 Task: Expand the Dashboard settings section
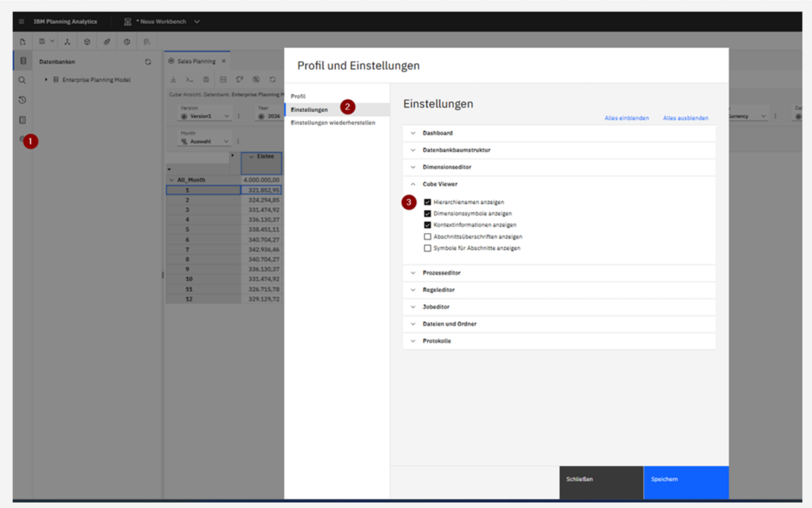[x=559, y=133]
